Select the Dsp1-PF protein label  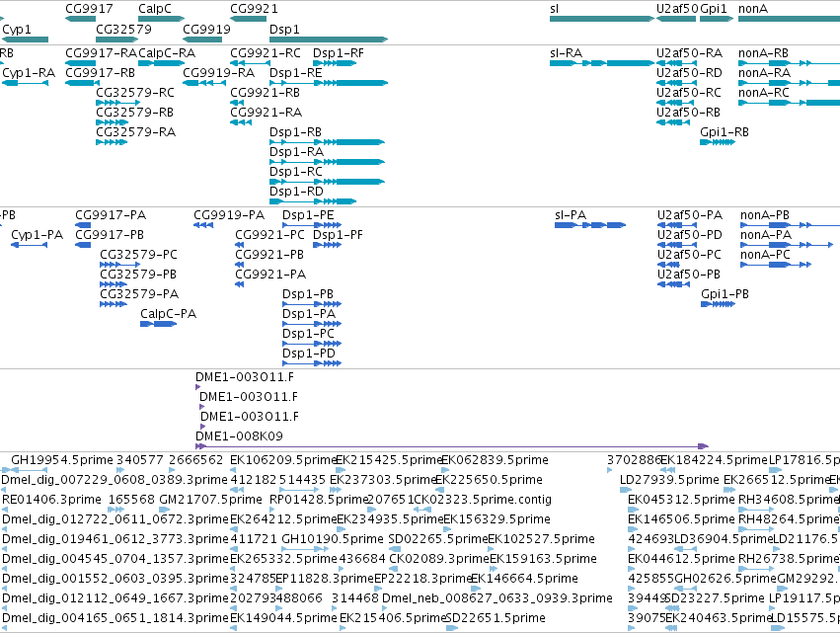coord(338,235)
